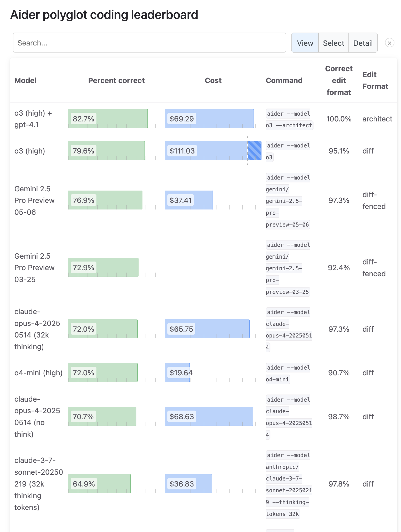401x532 pixels.
Task: Click the Gemini 2.5 Pro Preview 05-06 row
Action: pyautogui.click(x=204, y=201)
